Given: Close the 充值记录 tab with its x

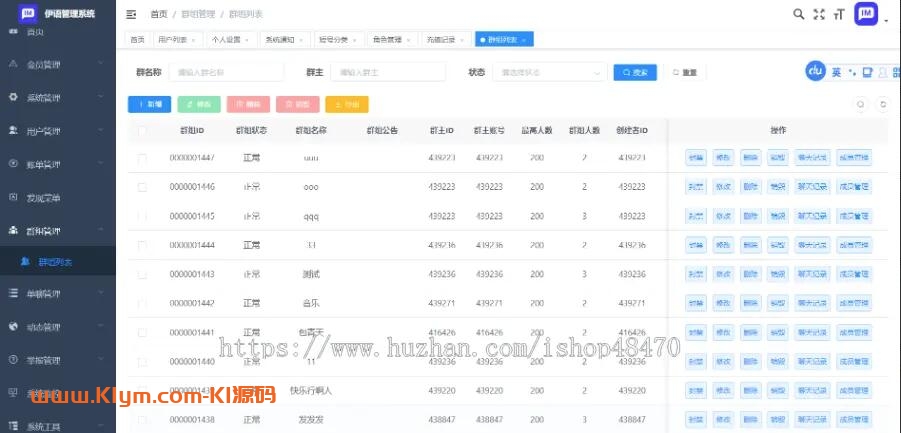Looking at the screenshot, I should coord(462,40).
